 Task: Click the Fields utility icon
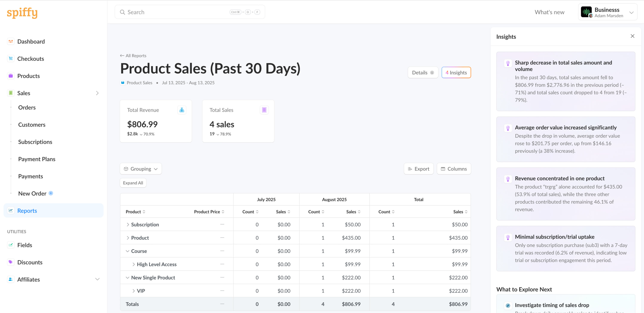pyautogui.click(x=11, y=245)
